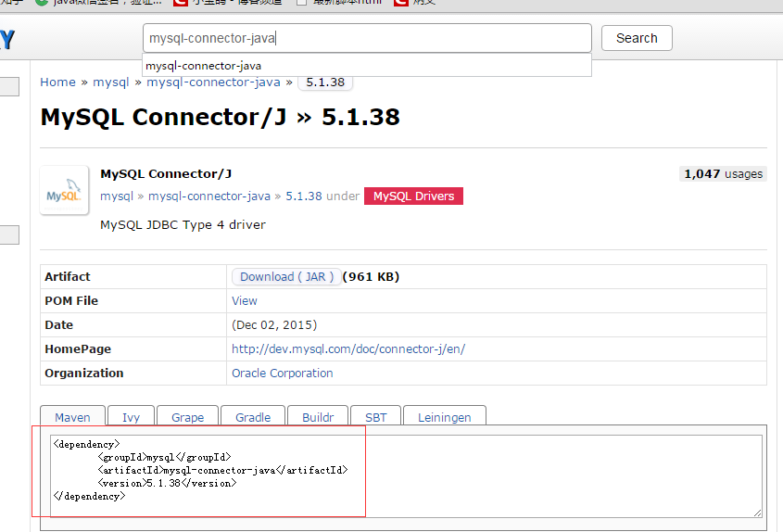
Task: Switch to the Maven tab
Action: click(x=72, y=417)
